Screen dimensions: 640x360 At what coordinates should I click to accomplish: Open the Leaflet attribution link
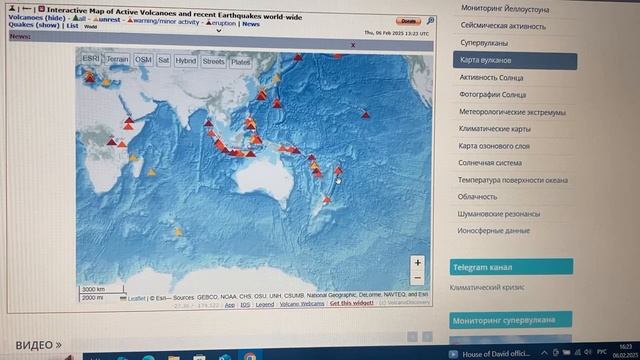136,299
